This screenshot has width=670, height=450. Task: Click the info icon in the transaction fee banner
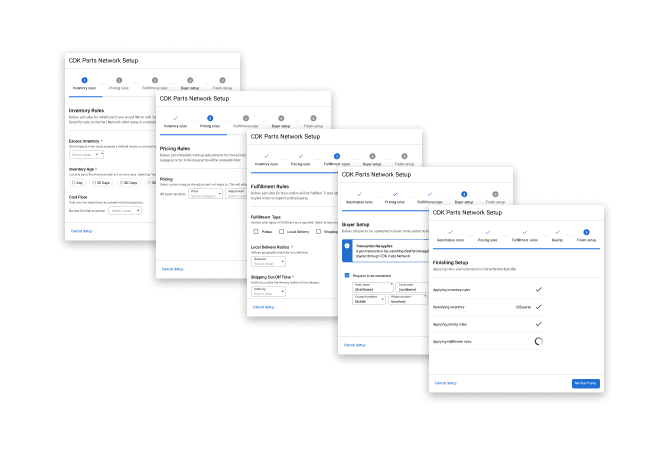click(347, 246)
